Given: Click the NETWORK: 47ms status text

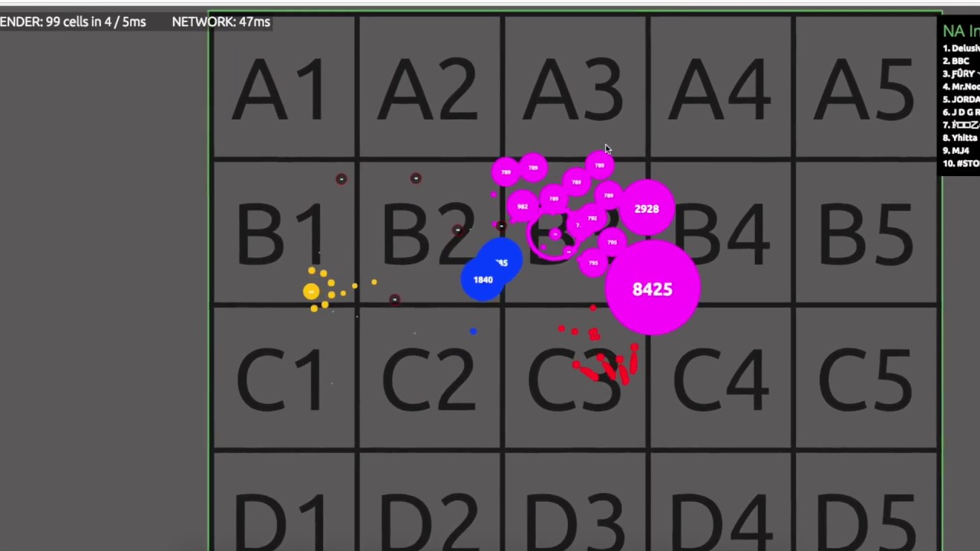Looking at the screenshot, I should pyautogui.click(x=221, y=21).
